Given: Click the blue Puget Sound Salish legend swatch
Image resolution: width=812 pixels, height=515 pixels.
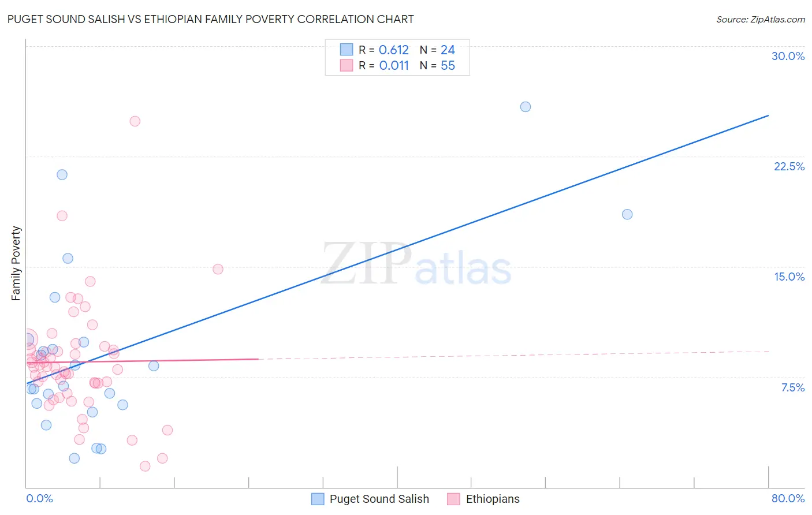Looking at the screenshot, I should pos(318,499).
